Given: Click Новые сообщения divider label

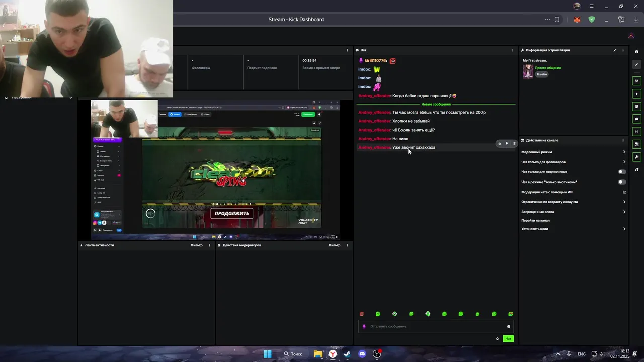Looking at the screenshot, I should [436, 104].
